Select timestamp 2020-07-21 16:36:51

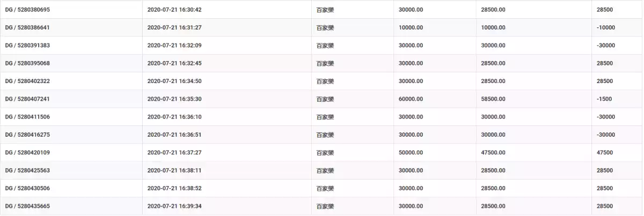(x=174, y=135)
